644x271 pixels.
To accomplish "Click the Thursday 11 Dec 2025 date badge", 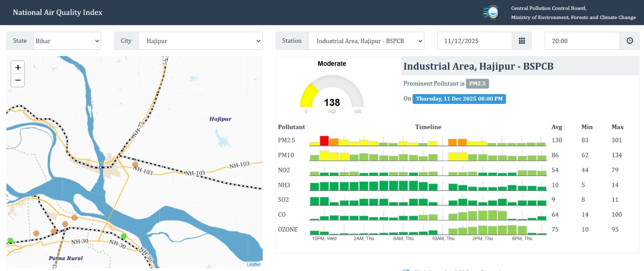I will click(459, 99).
